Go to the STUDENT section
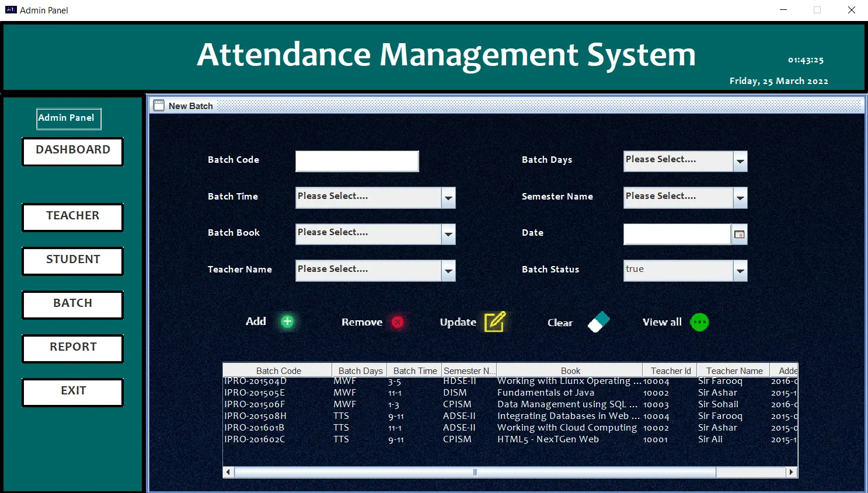 coord(73,261)
